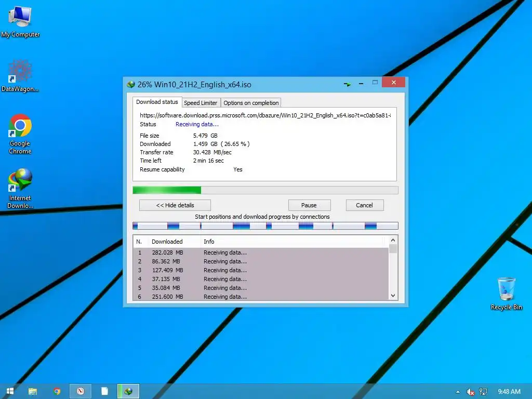Open Chrome from the taskbar

pyautogui.click(x=57, y=391)
